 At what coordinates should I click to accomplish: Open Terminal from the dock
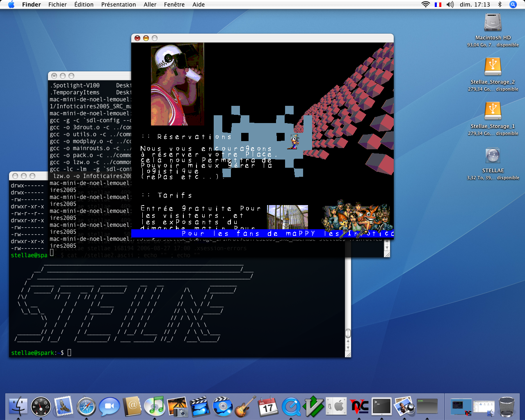coord(382,406)
